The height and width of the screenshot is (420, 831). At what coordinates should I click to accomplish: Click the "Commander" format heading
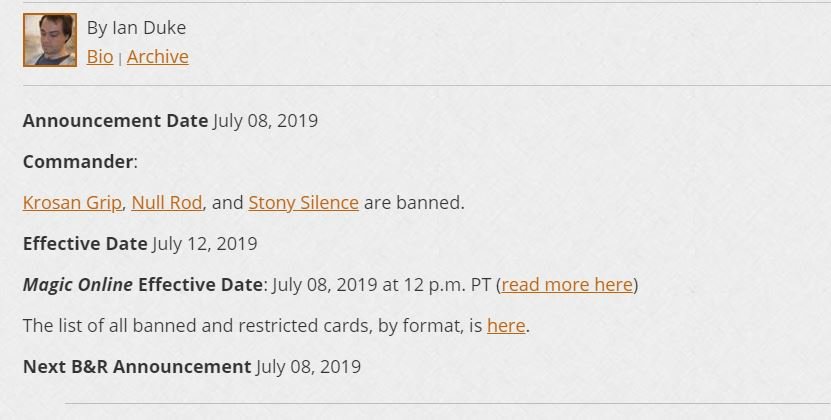(x=78, y=162)
